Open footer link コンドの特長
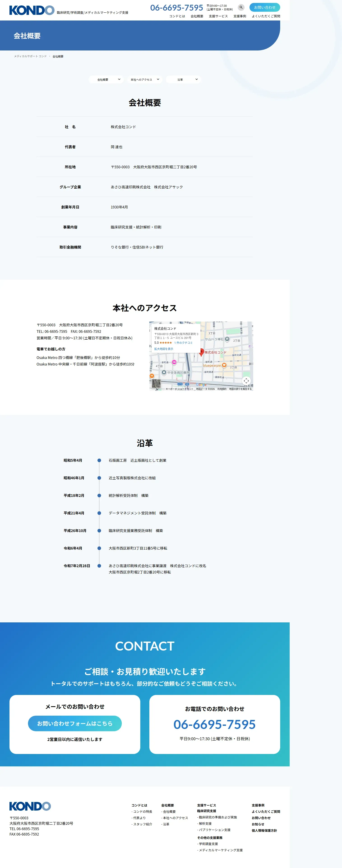 (x=142, y=812)
